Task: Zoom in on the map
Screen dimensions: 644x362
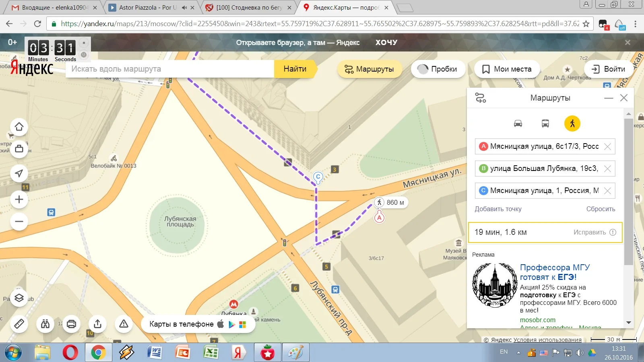Action: (x=19, y=200)
